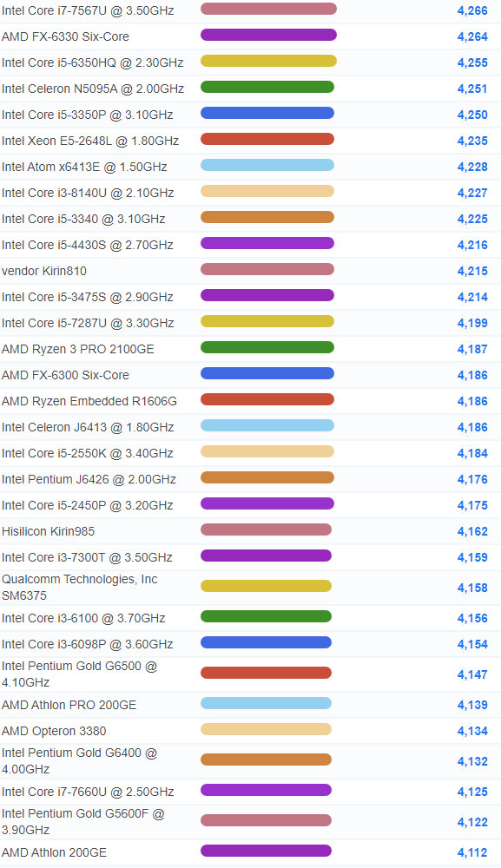Screen dimensions: 501x868
Task: Click the 4,235 score value
Action: pos(472,141)
